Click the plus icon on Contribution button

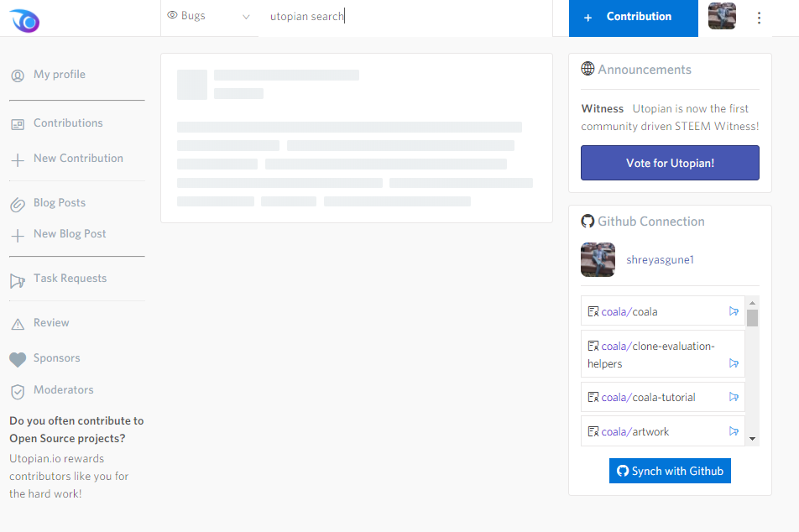[x=588, y=18]
